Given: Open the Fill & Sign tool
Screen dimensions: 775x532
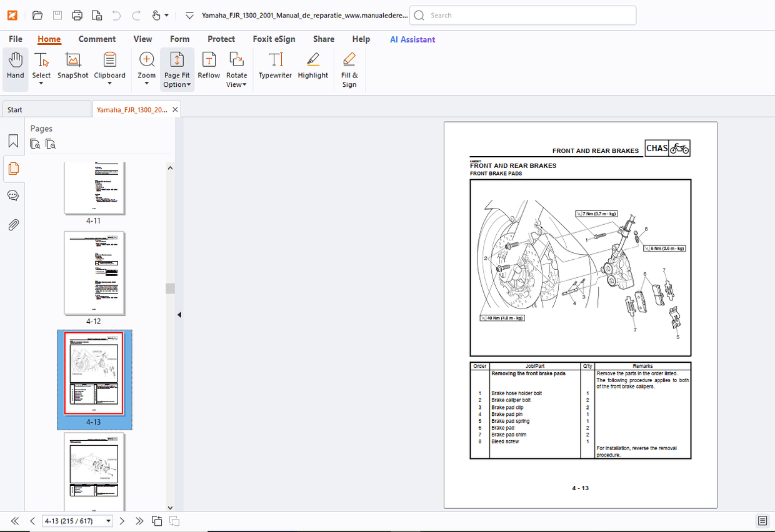Looking at the screenshot, I should click(x=349, y=69).
